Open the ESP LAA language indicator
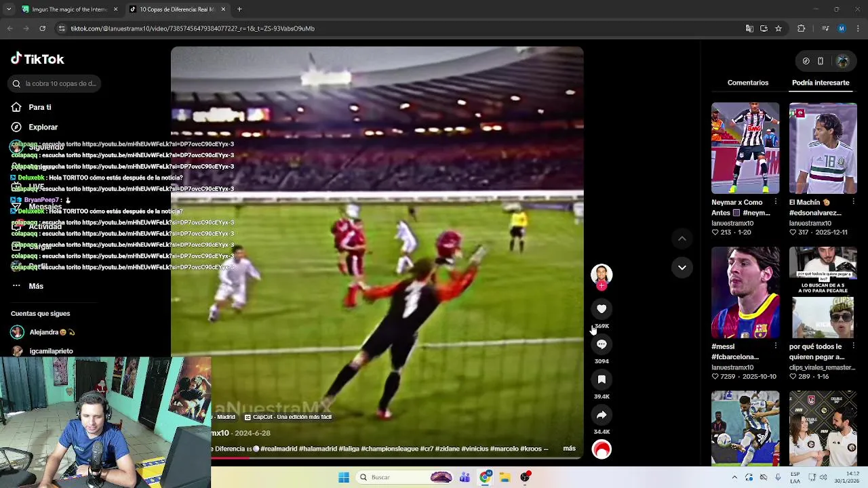The image size is (868, 488). point(795,477)
